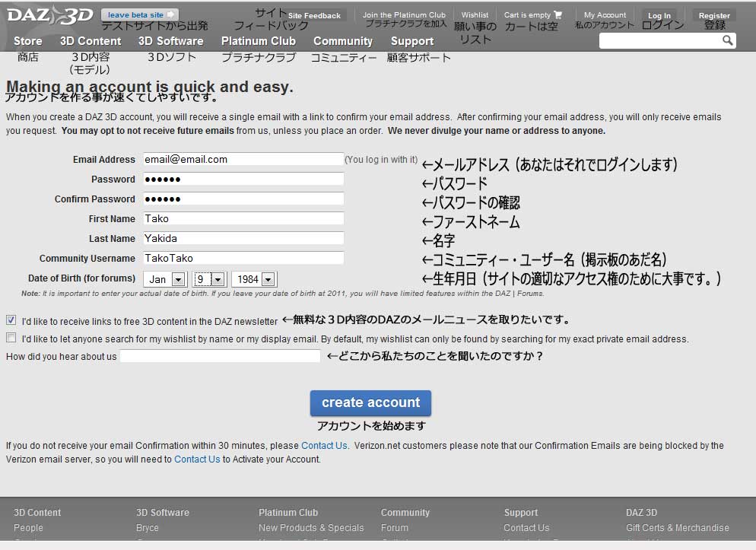
Task: Open the 3D Content menu
Action: click(x=91, y=41)
